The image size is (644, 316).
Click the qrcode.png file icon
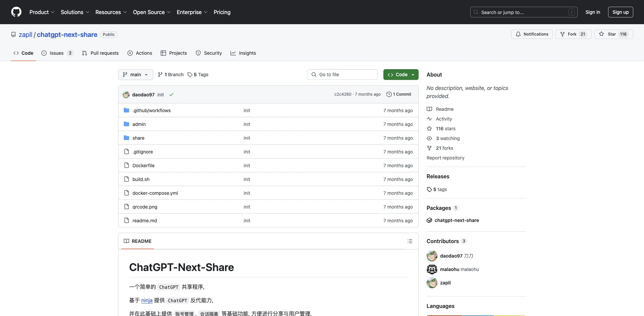[126, 207]
